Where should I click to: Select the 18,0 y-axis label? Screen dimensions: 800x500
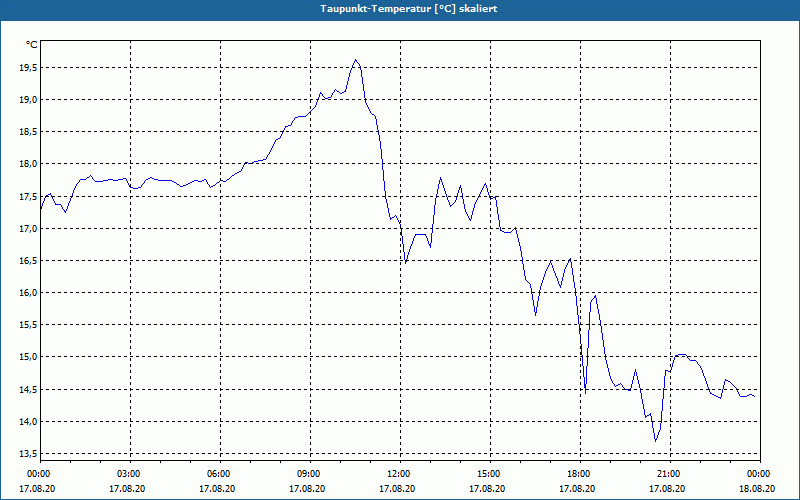click(x=29, y=164)
